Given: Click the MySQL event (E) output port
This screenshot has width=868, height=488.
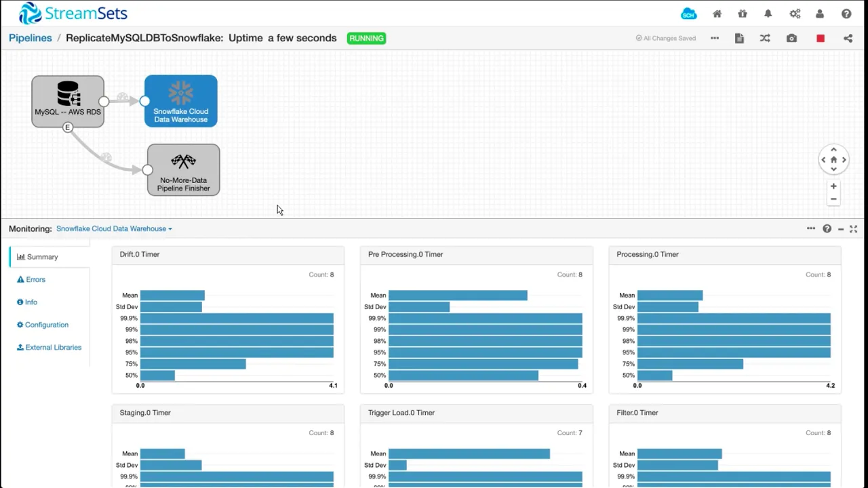Looking at the screenshot, I should [67, 127].
